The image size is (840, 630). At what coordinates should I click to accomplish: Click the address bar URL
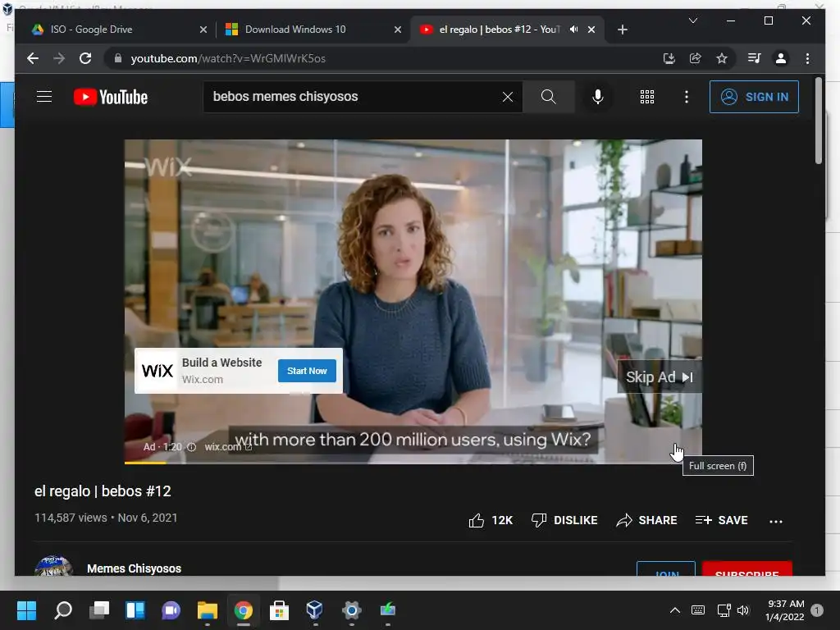point(228,58)
